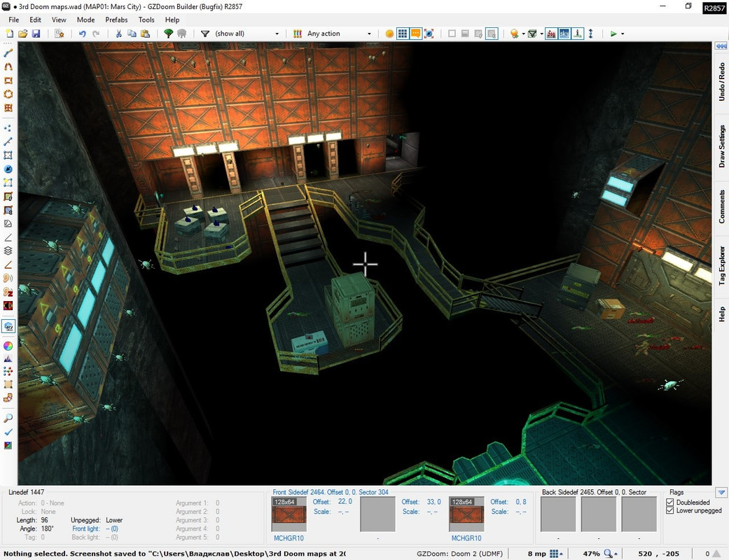Expand the (show all) things filter dropdown
Viewport: 729px width, 560px height.
277,34
